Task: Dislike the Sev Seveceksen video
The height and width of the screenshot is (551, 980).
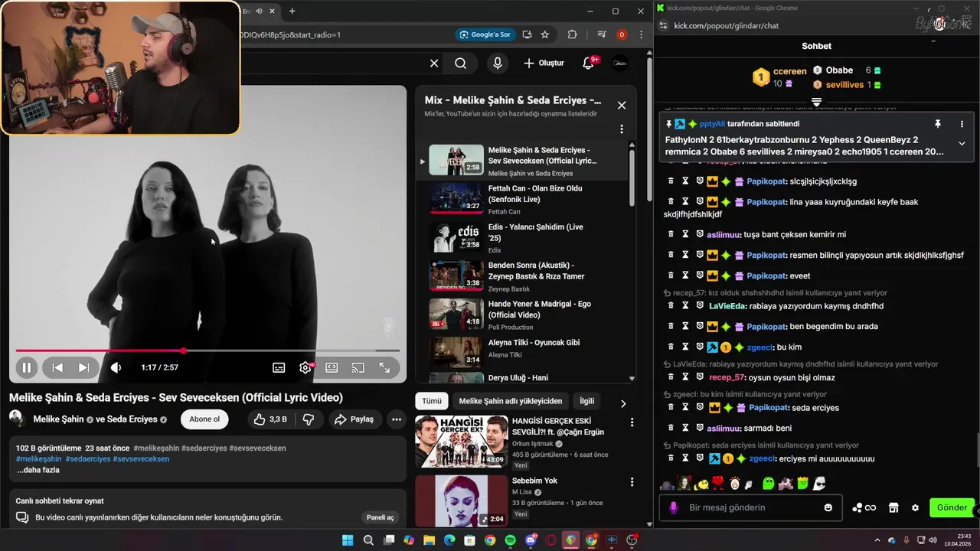Action: (309, 419)
